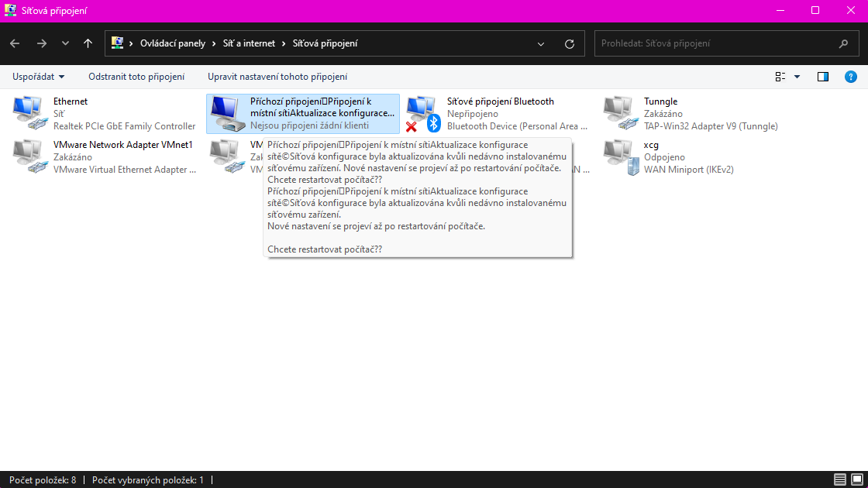Click Odstranit toto připojení

[136, 77]
